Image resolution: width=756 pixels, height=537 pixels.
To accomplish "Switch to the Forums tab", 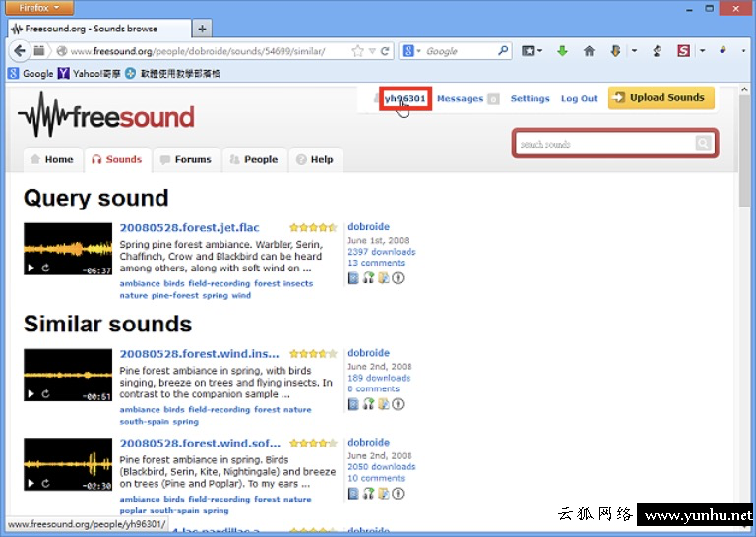I will (186, 160).
